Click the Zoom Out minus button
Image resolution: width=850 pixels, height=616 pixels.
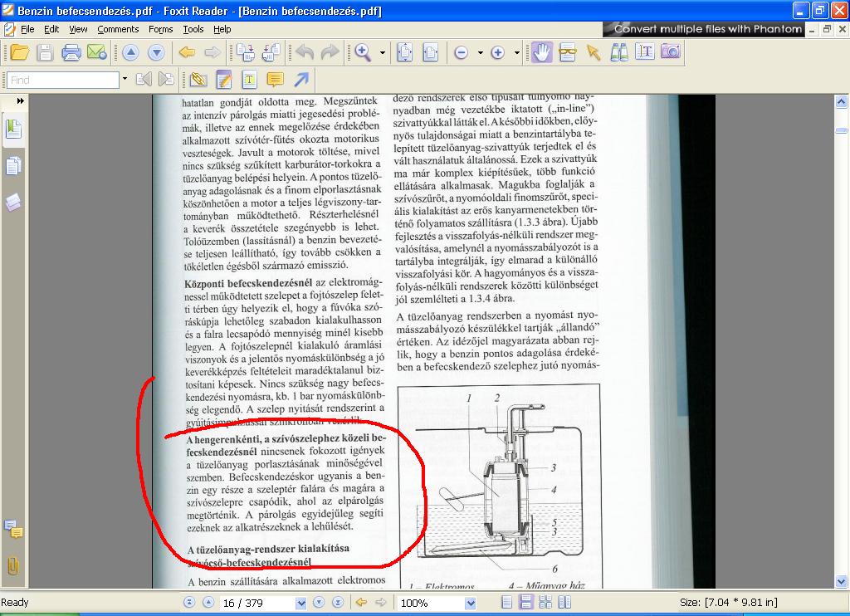pyautogui.click(x=462, y=52)
